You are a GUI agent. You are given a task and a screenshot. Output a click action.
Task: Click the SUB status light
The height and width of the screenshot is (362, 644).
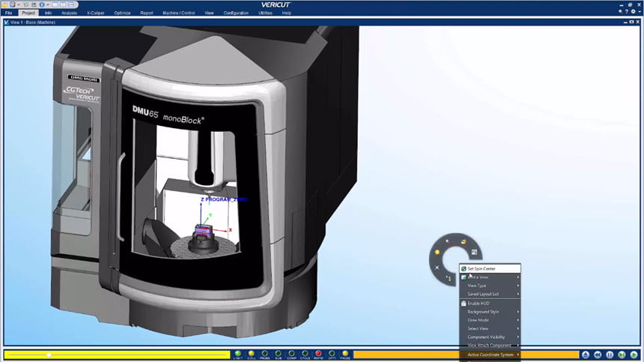click(278, 355)
